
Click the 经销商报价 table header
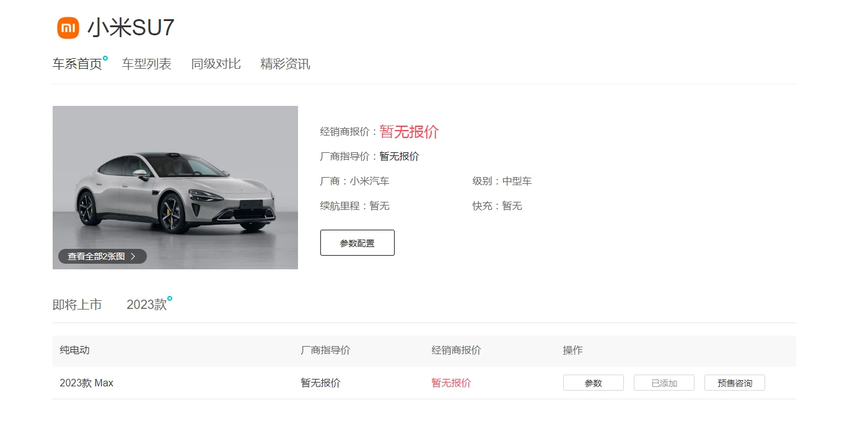(457, 350)
